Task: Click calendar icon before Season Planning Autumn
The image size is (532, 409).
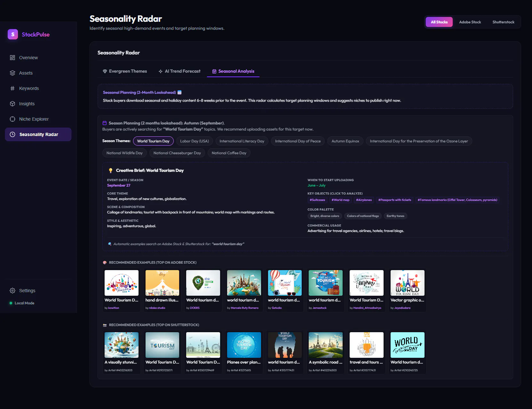Action: 105,123
